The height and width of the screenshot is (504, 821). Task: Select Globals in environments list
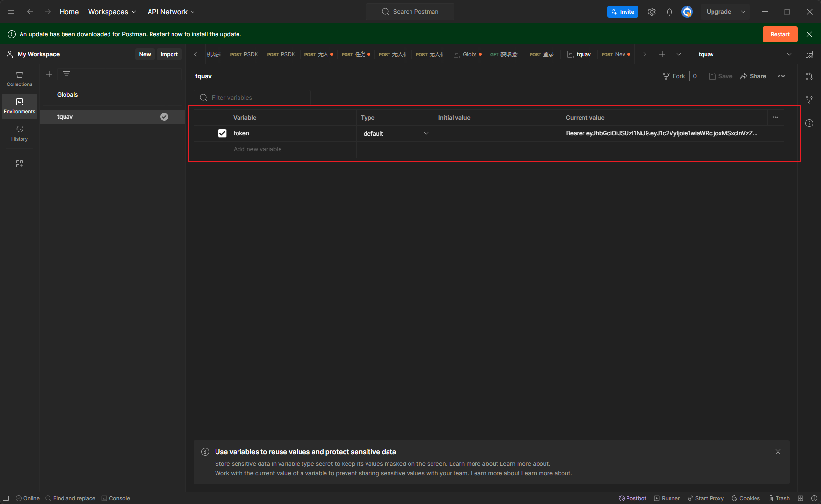coord(112,95)
